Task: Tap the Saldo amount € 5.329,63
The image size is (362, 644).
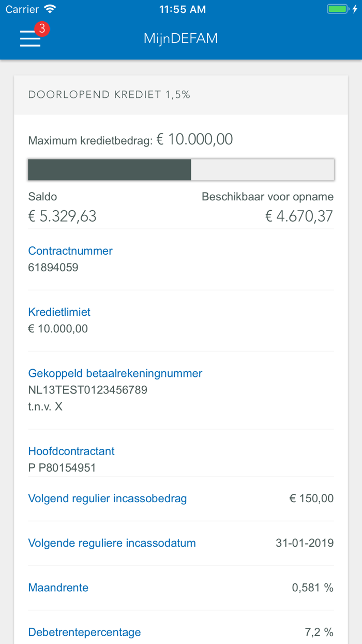Action: (62, 216)
